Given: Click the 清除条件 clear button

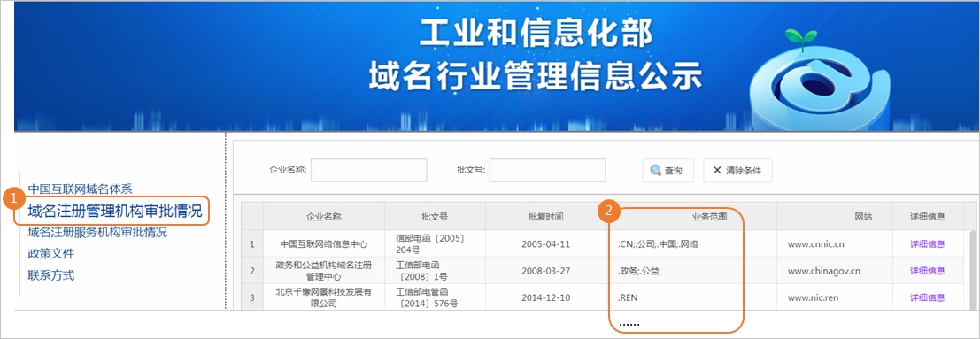Looking at the screenshot, I should 737,171.
